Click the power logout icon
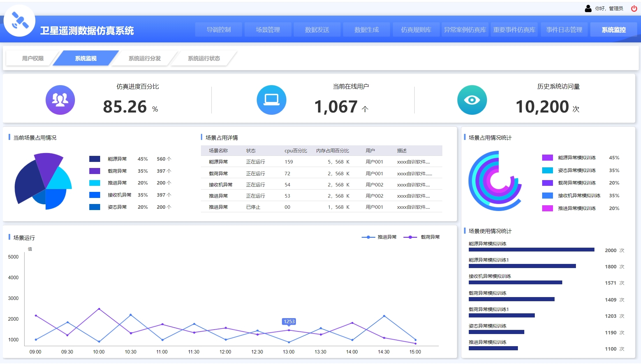Screen dimensions: 641x364 (634, 9)
